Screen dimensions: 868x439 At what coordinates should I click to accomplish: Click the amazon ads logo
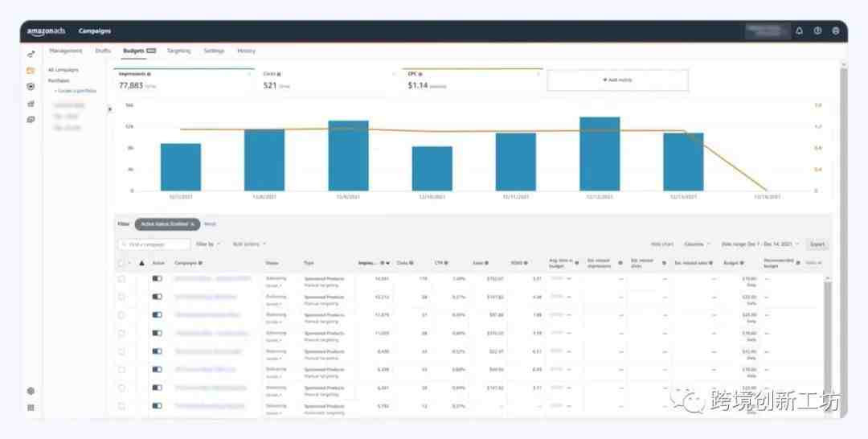pyautogui.click(x=46, y=31)
